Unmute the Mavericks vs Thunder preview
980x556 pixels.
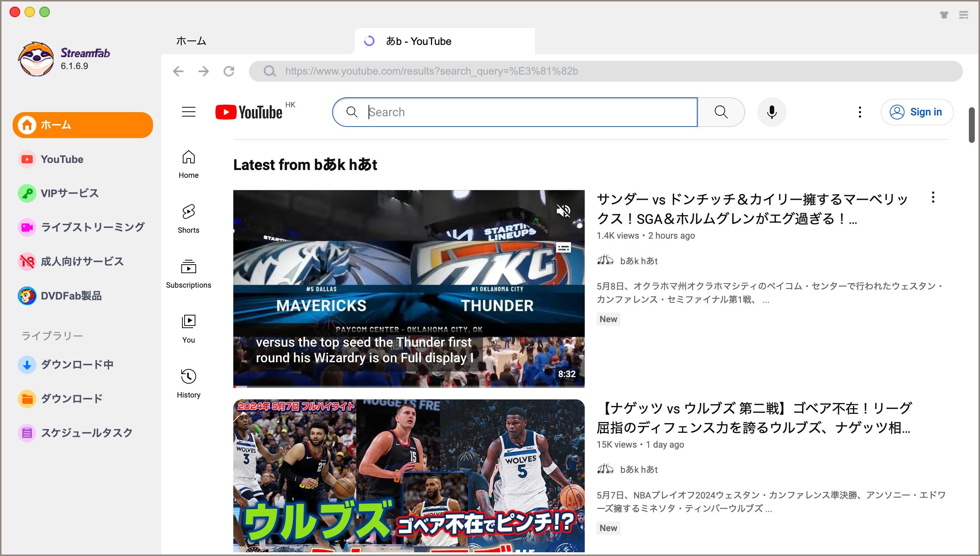point(564,210)
